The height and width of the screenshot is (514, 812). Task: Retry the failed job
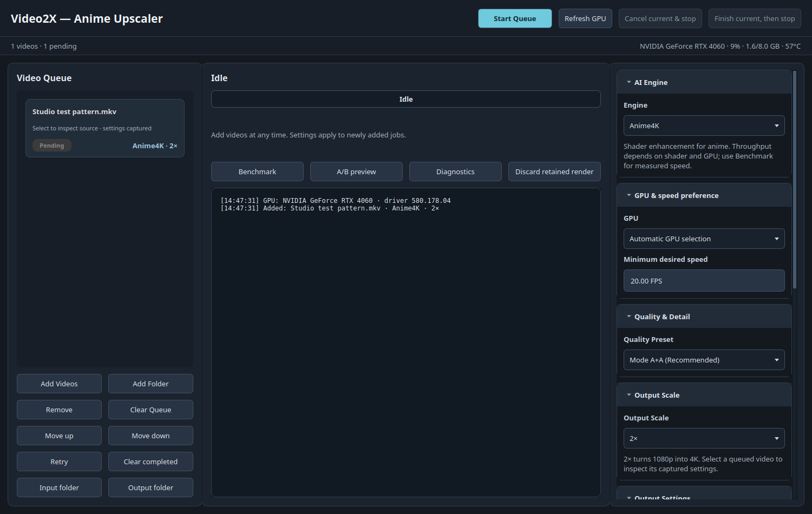59,462
